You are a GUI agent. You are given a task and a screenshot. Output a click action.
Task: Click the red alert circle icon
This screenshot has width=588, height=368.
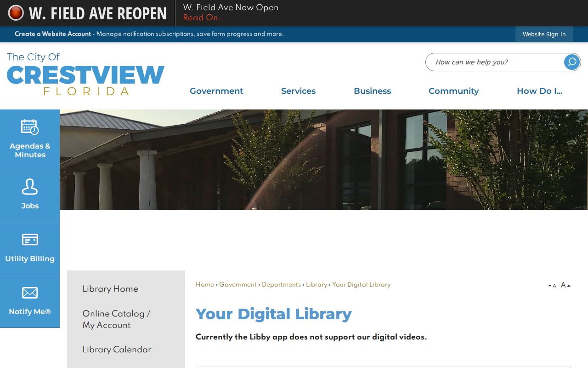pos(16,13)
